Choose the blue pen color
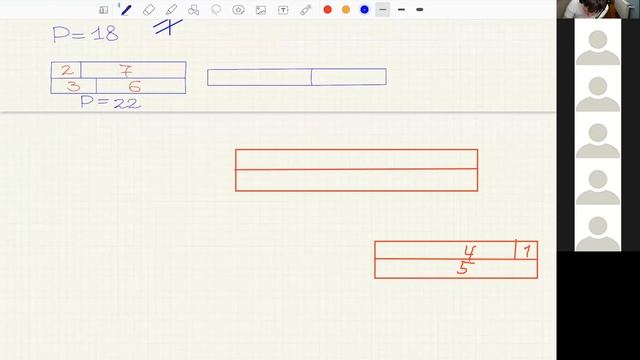The image size is (640, 360). point(364,9)
